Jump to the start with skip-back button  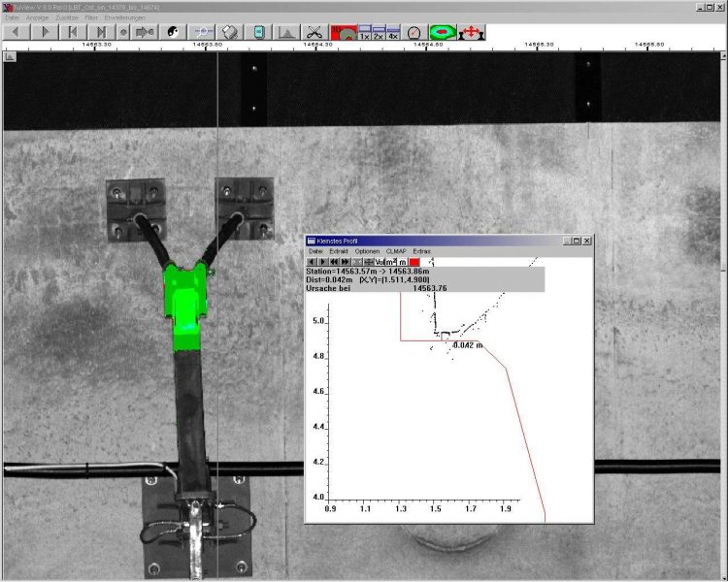(x=72, y=32)
